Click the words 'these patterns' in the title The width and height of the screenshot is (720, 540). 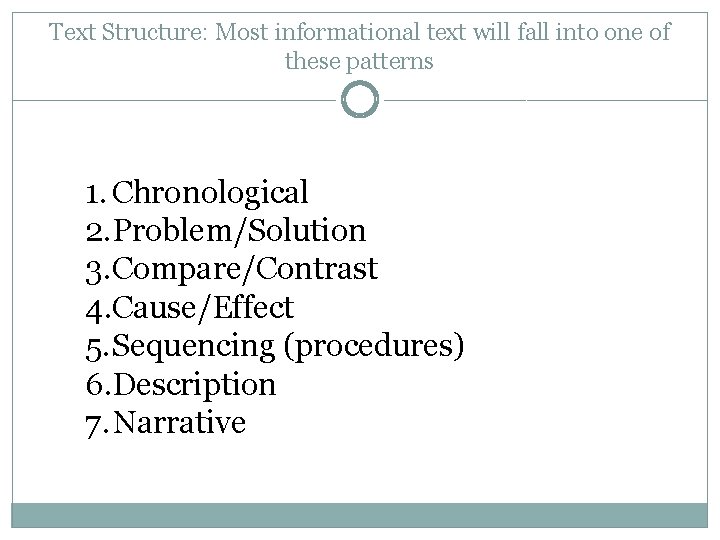359,62
